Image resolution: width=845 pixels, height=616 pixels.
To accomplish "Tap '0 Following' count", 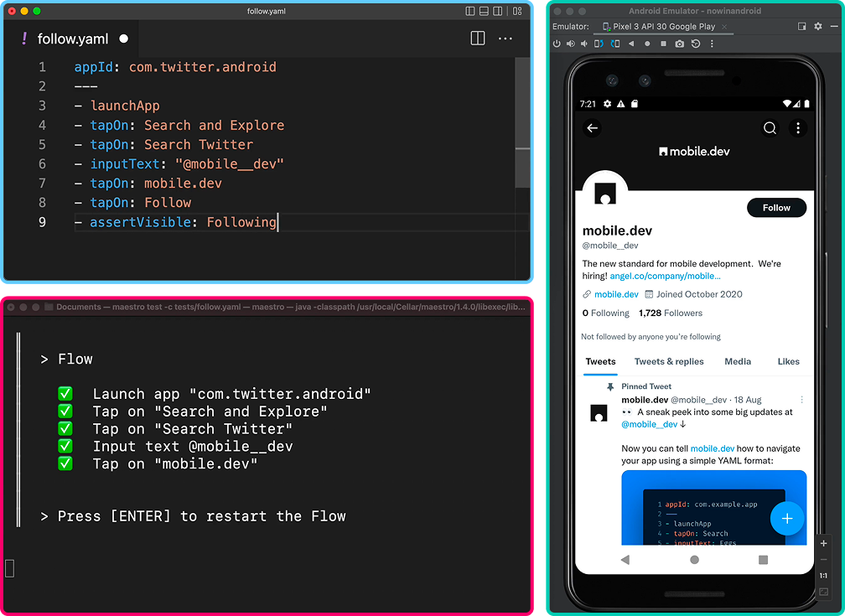I will click(x=606, y=313).
